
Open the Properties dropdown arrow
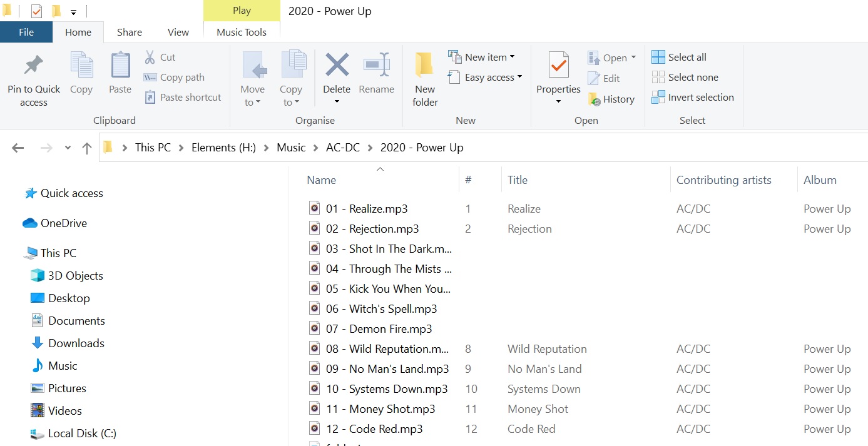click(558, 102)
